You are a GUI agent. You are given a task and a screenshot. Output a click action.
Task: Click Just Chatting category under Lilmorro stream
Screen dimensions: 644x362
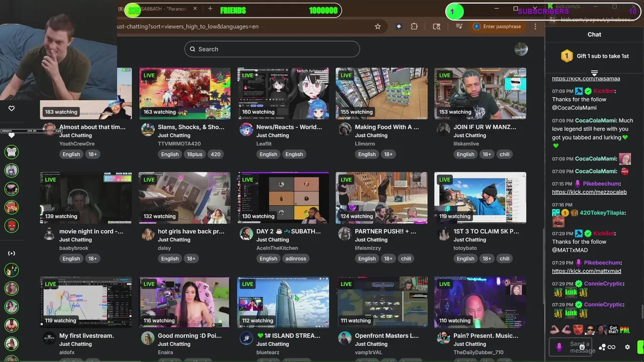371,135
